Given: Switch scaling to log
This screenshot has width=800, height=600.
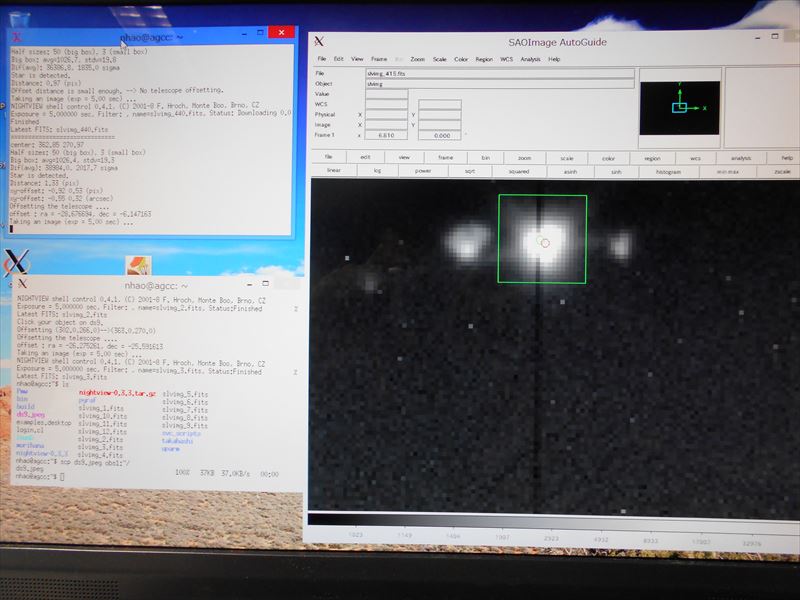Looking at the screenshot, I should (377, 172).
